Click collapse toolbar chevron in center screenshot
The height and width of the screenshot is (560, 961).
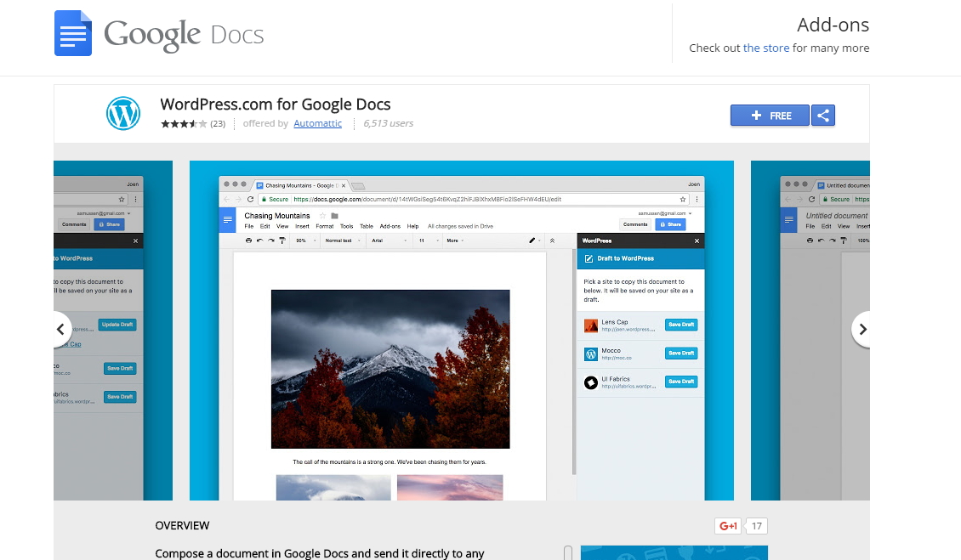[552, 240]
